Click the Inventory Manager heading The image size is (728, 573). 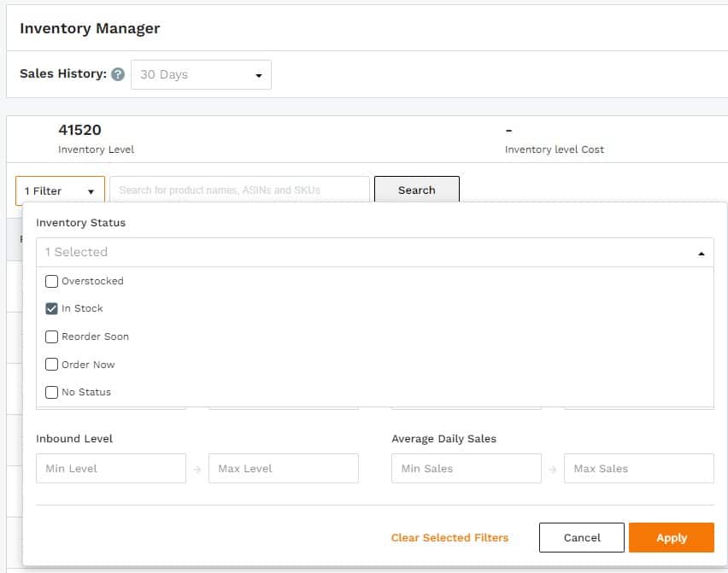coord(90,28)
